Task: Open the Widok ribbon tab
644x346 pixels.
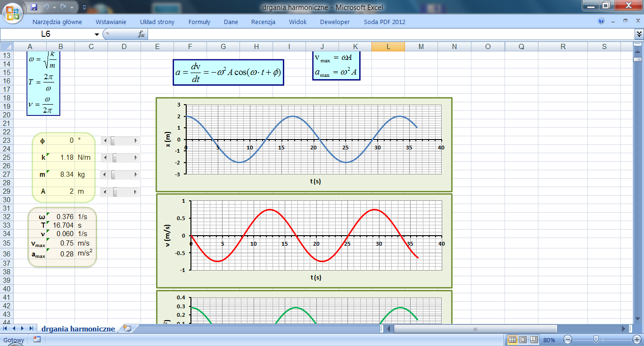Action: pos(298,22)
